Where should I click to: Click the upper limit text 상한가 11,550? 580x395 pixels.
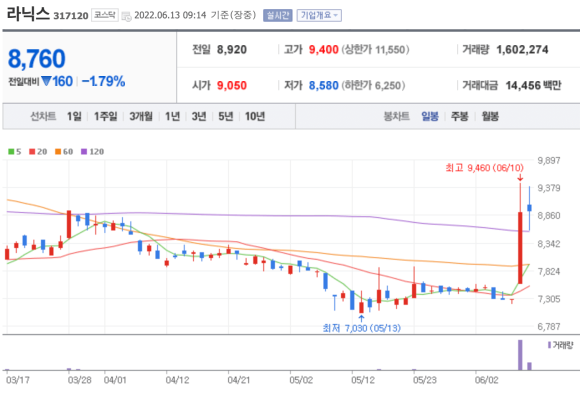coord(375,50)
